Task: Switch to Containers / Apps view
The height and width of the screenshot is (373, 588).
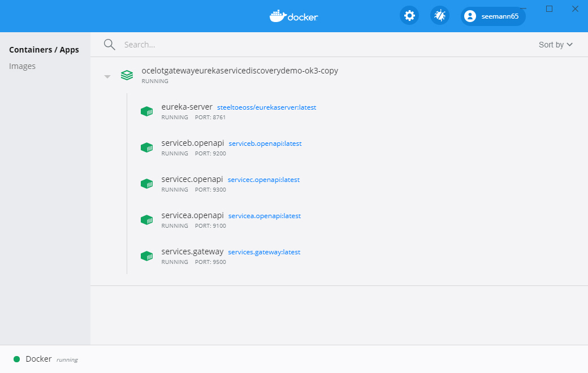Action: click(44, 50)
